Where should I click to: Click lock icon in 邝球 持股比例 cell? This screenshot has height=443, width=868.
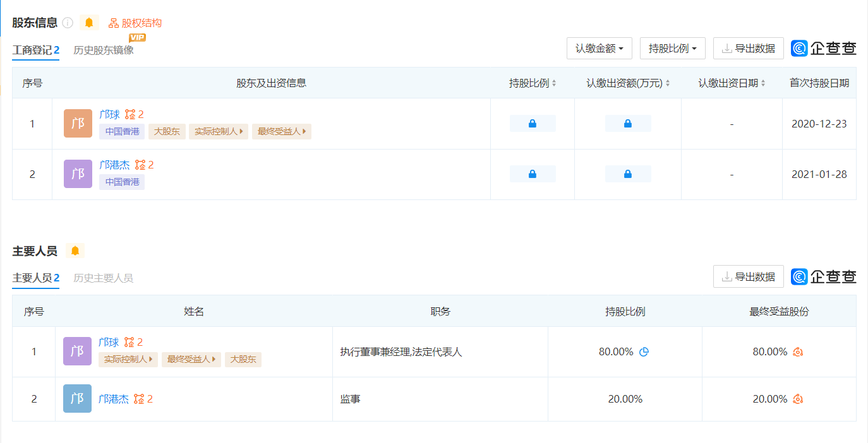(x=532, y=124)
